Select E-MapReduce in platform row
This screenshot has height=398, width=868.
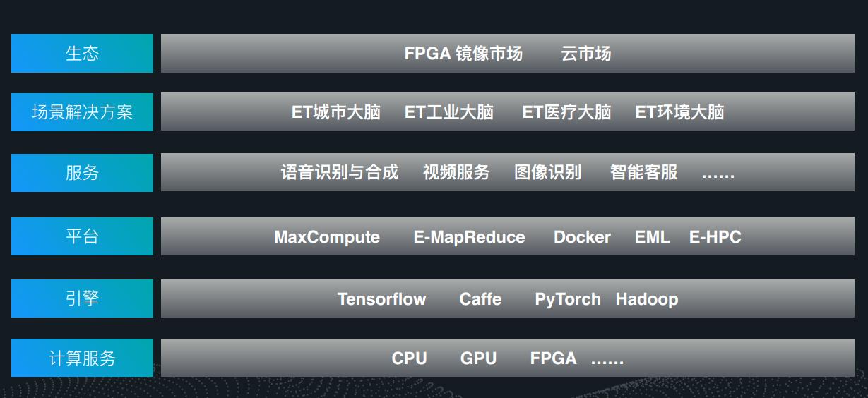click(x=469, y=237)
